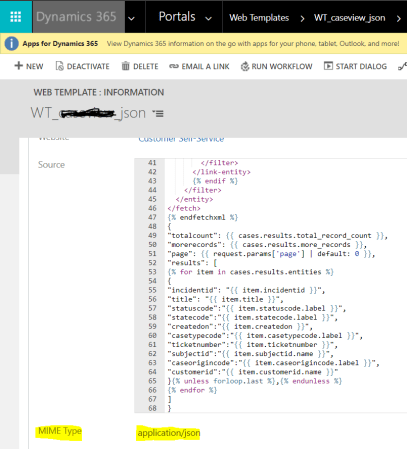
Task: Select WT_caseview_json breadcrumb
Action: (x=350, y=18)
